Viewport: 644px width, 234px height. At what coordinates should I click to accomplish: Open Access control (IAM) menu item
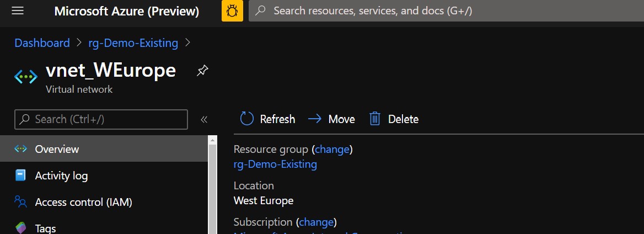pos(104,202)
